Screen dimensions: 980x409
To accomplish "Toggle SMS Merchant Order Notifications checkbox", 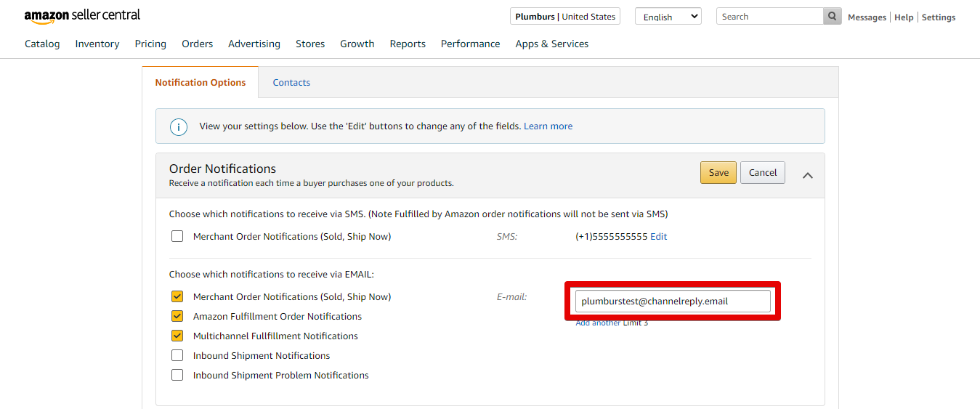I will [x=177, y=236].
